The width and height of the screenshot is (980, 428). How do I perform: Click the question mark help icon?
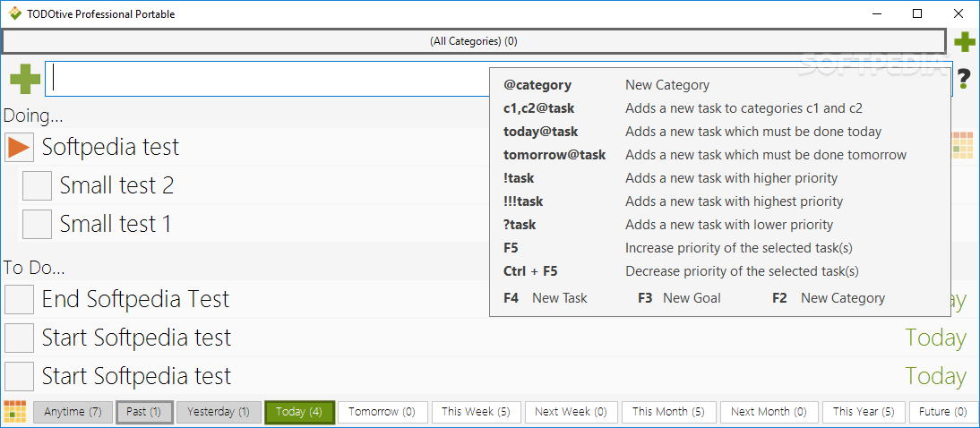pos(966,80)
